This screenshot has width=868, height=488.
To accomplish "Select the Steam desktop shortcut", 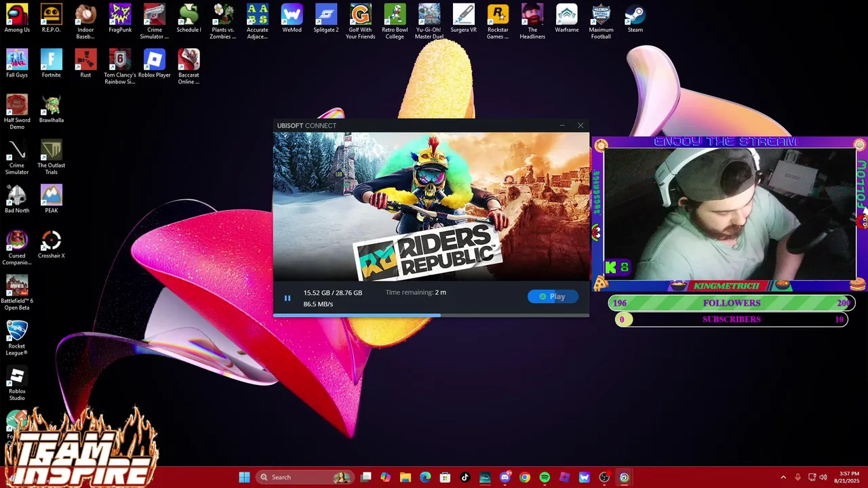I will [635, 18].
